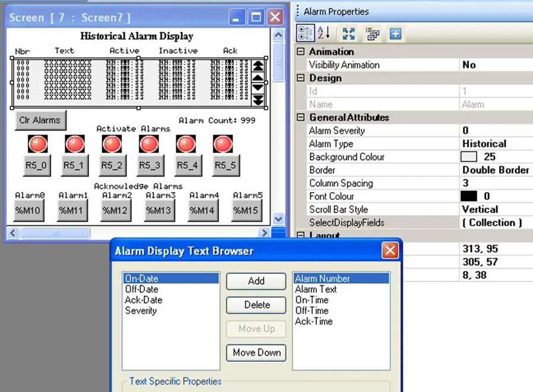
Task: Click red indicator lamp above R5_1
Action: coord(75,144)
